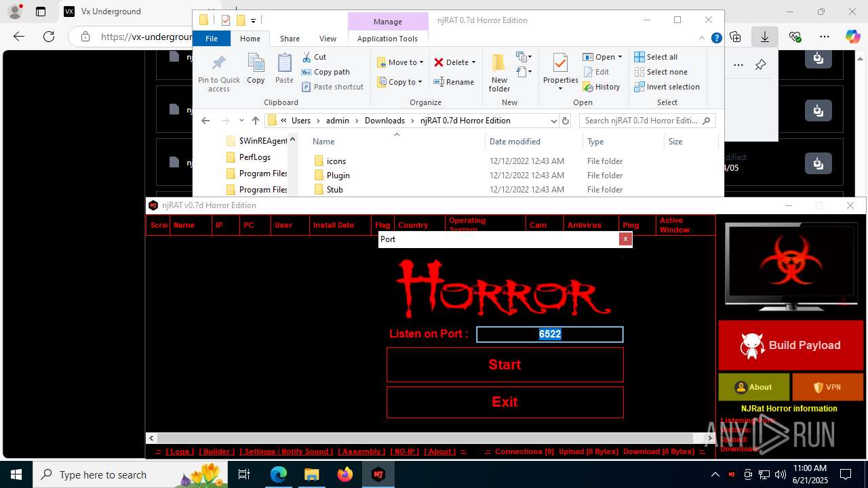Screen dimensions: 868x488
Task: Open recent locations dropdown arrow in Explorer
Action: (241, 121)
